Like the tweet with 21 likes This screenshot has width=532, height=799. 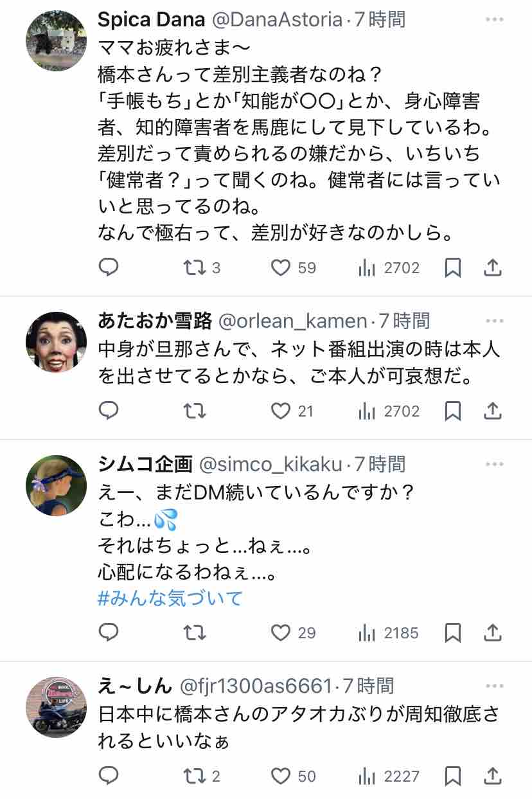click(x=292, y=411)
